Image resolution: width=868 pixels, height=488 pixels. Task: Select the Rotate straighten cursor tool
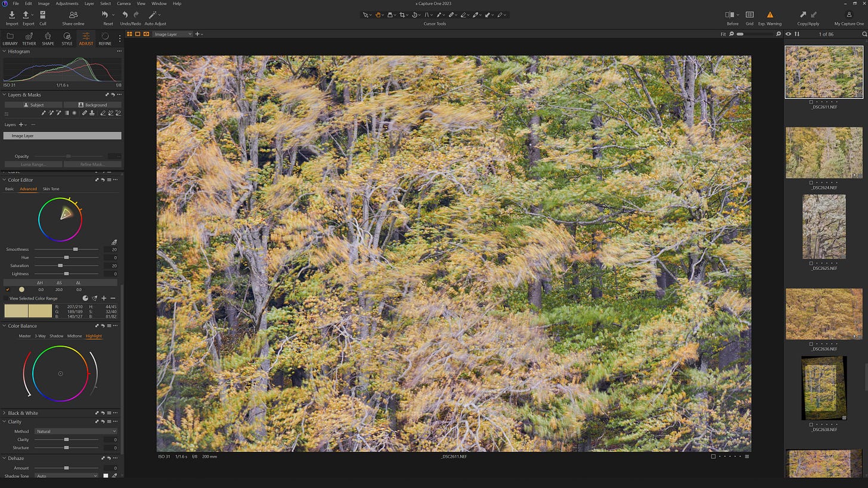click(x=415, y=15)
